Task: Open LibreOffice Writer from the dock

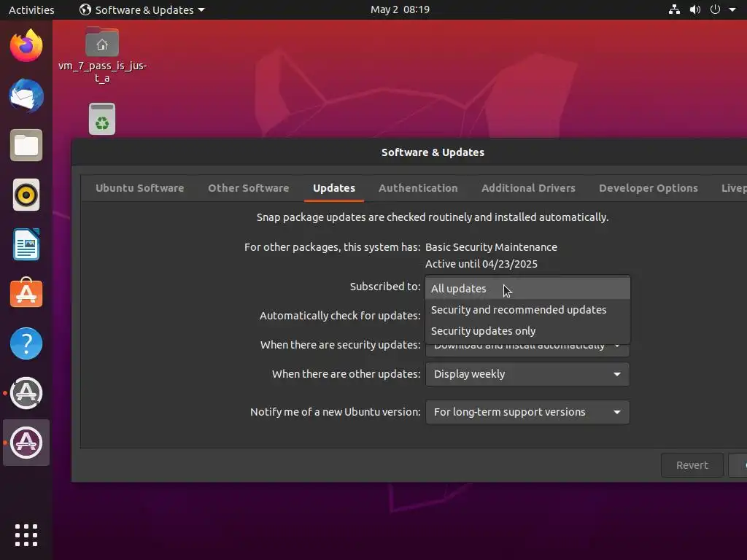Action: coord(26,244)
